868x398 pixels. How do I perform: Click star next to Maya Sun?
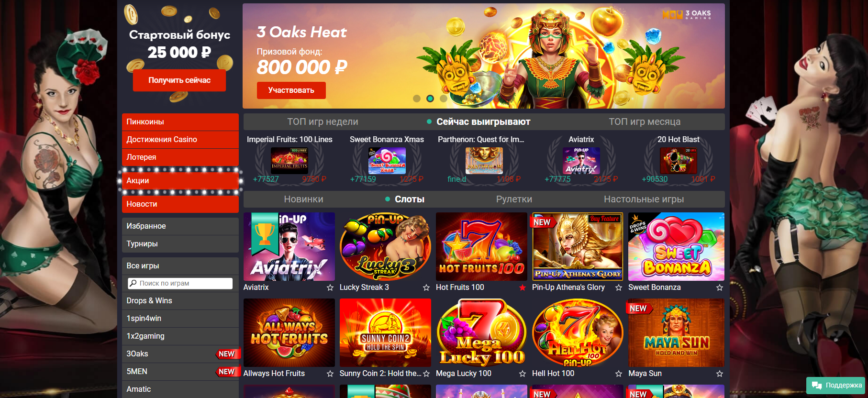pos(719,374)
